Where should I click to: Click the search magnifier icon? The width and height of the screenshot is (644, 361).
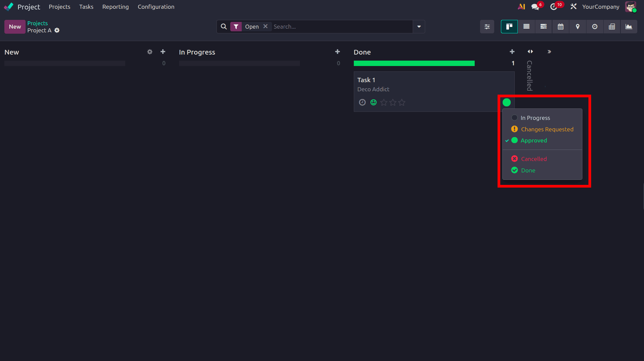coord(224,27)
